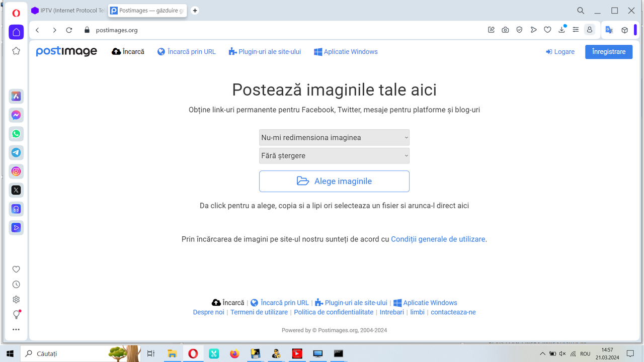The image size is (644, 362).
Task: Open WhatsApp in sidebar
Action: coord(16,134)
